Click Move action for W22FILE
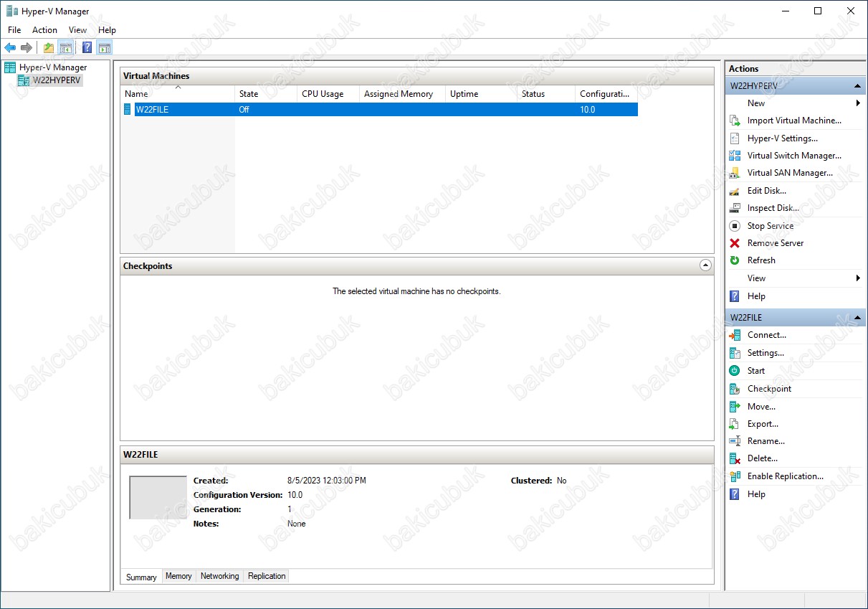Image resolution: width=868 pixels, height=609 pixels. click(x=761, y=407)
